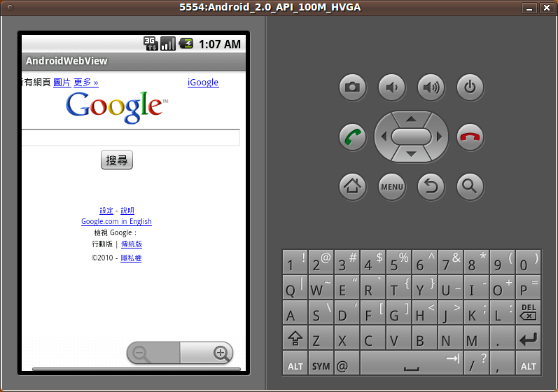
Task: Click the signal strength bars icon
Action: click(168, 44)
